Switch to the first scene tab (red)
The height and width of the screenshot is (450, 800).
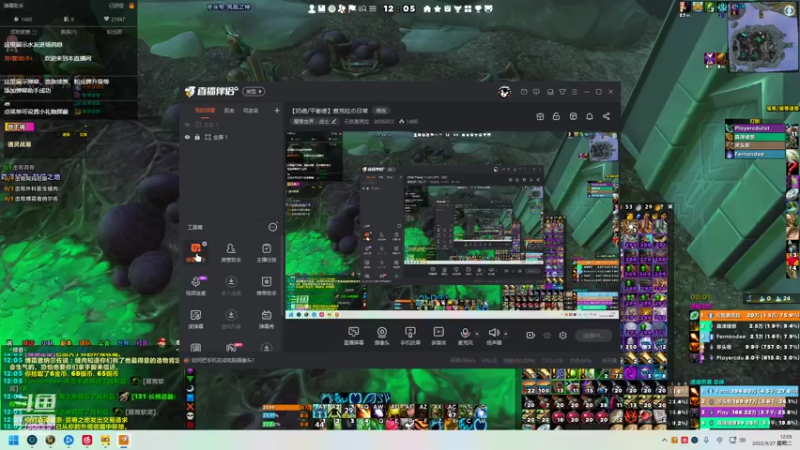[205, 110]
